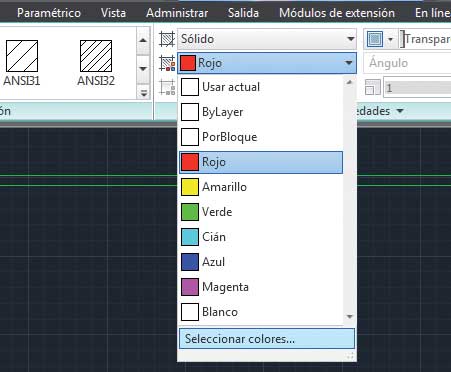Open the Vista ribbon tab

point(113,13)
